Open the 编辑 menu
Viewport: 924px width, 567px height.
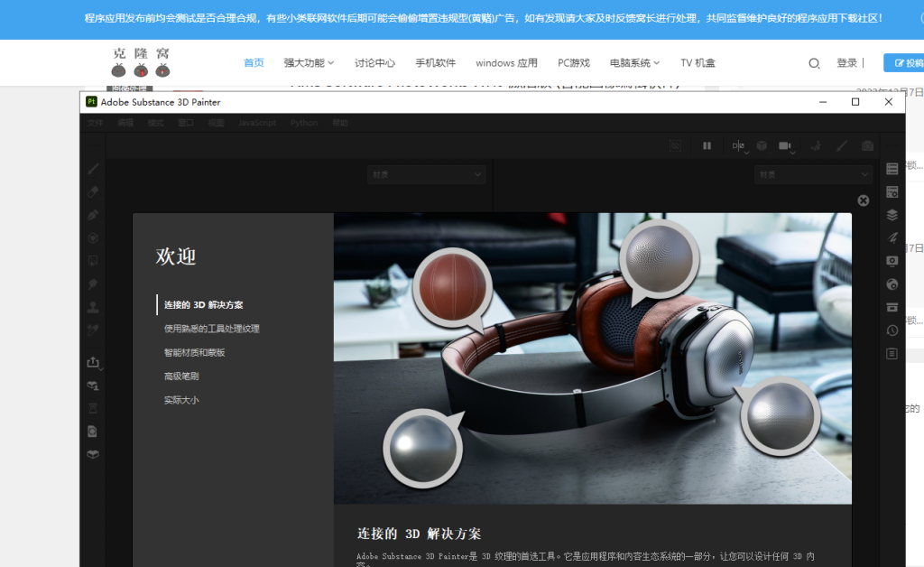125,123
